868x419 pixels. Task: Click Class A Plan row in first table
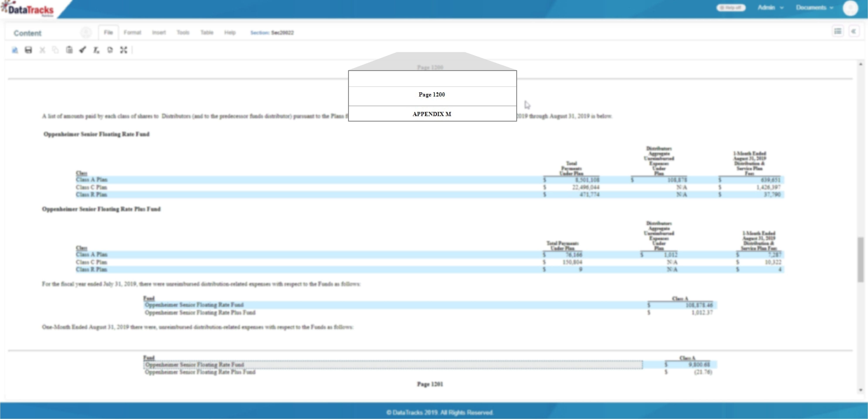pyautogui.click(x=430, y=179)
